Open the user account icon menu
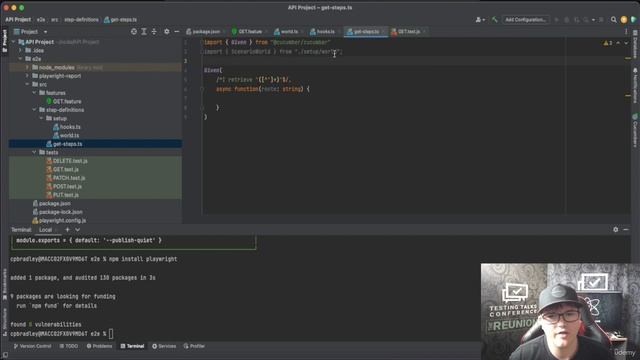 point(480,20)
